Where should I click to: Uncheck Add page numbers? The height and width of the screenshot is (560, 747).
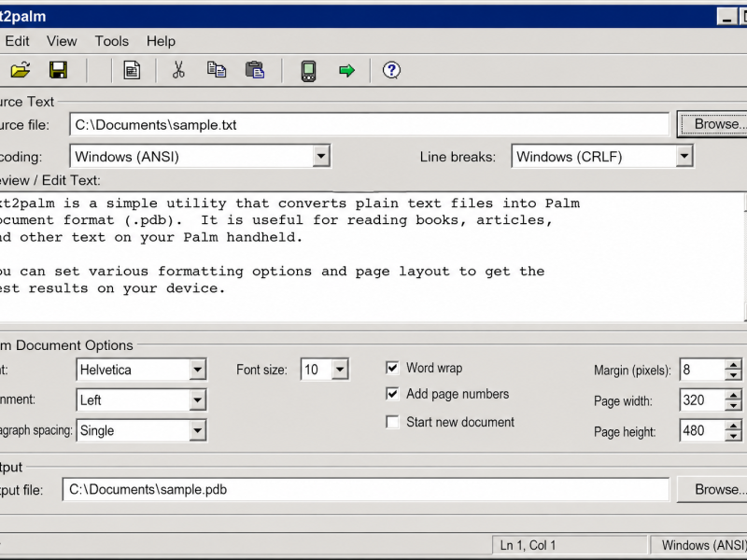[x=392, y=394]
